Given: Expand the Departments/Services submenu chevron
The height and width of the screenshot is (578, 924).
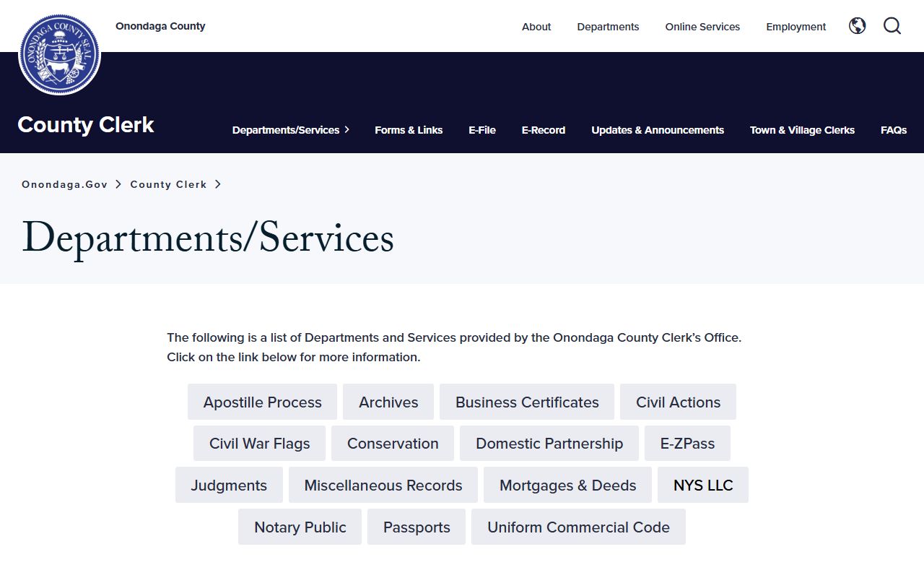Looking at the screenshot, I should (x=347, y=130).
